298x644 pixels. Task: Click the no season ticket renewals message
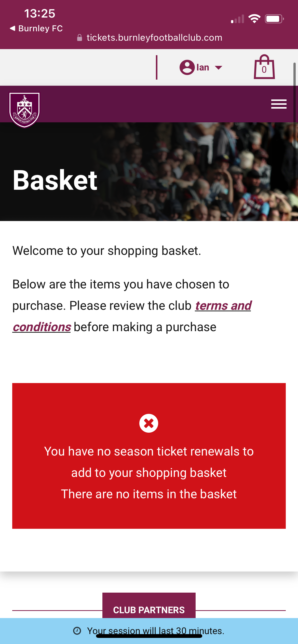coord(149,462)
